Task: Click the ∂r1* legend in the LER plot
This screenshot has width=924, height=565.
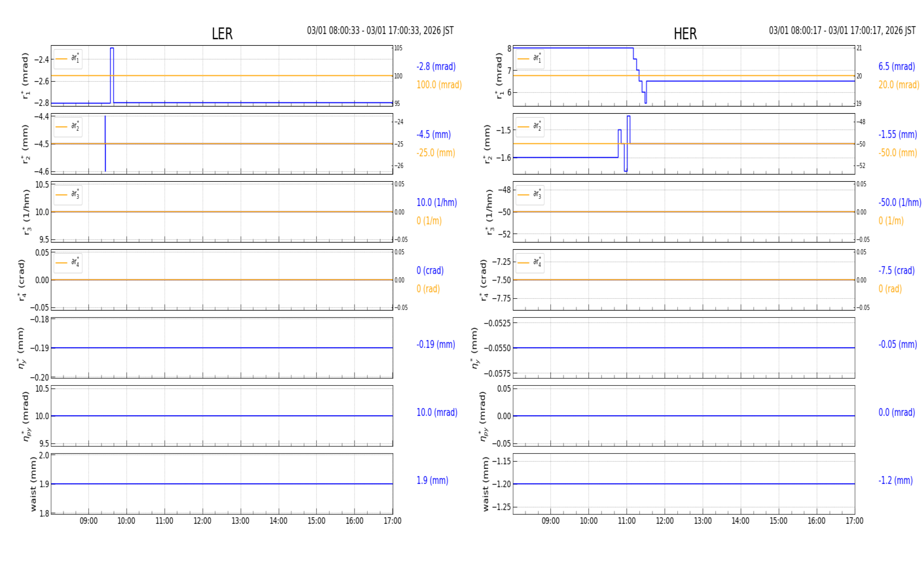Action: click(x=68, y=59)
